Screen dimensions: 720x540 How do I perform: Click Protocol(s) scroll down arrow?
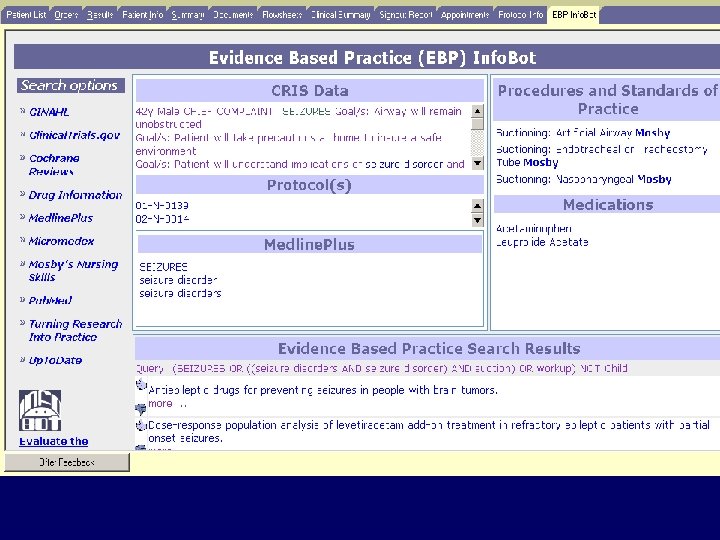click(478, 220)
